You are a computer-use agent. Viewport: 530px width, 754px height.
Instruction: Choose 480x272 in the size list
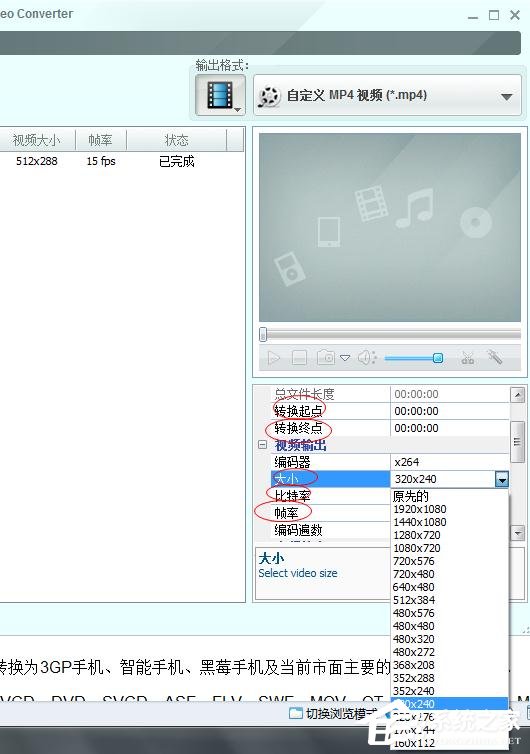(449, 652)
